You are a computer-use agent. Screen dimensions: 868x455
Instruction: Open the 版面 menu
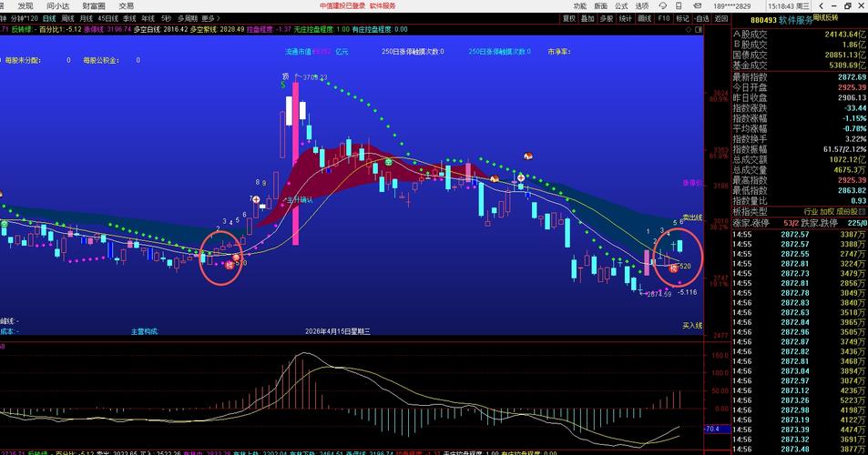(600, 5)
